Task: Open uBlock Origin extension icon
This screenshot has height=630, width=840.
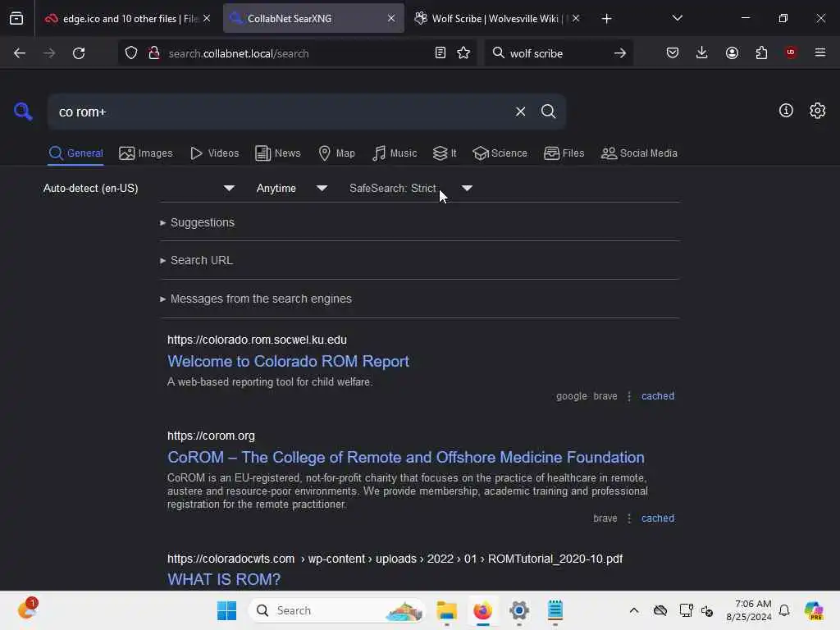Action: pyautogui.click(x=791, y=52)
